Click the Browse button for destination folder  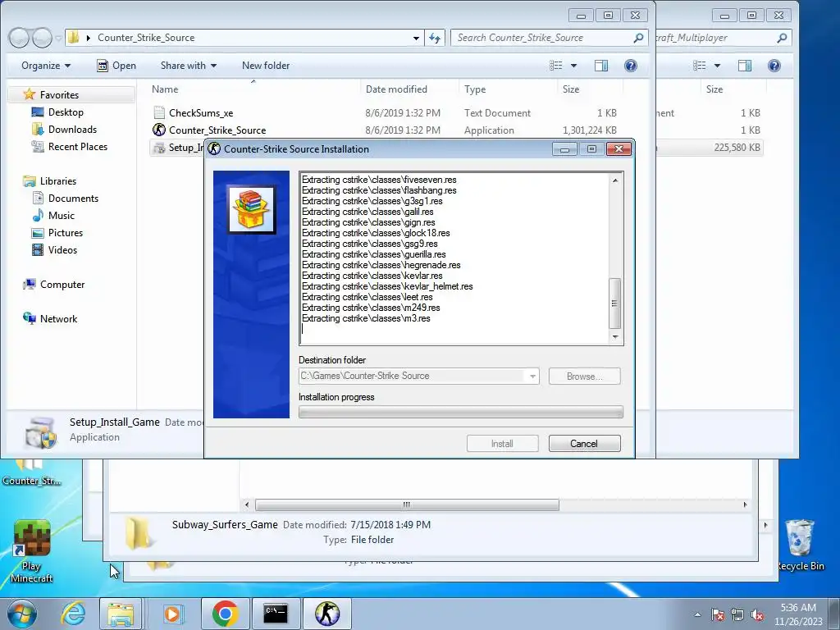click(584, 376)
